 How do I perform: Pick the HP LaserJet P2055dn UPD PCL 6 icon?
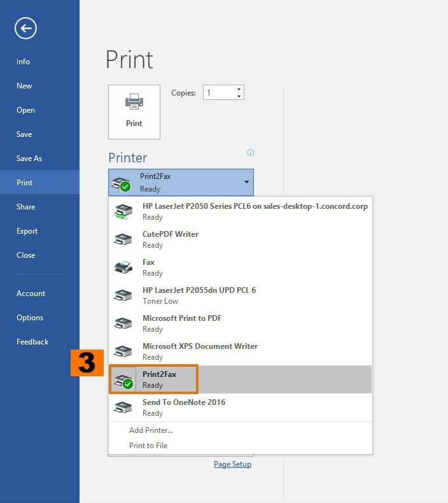(x=123, y=295)
